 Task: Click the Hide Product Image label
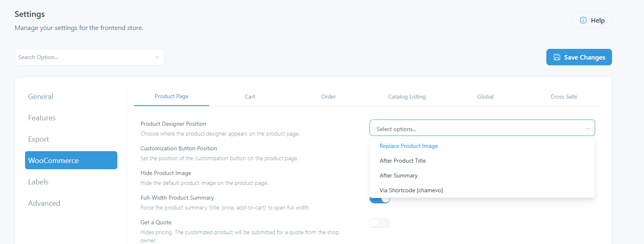point(166,173)
